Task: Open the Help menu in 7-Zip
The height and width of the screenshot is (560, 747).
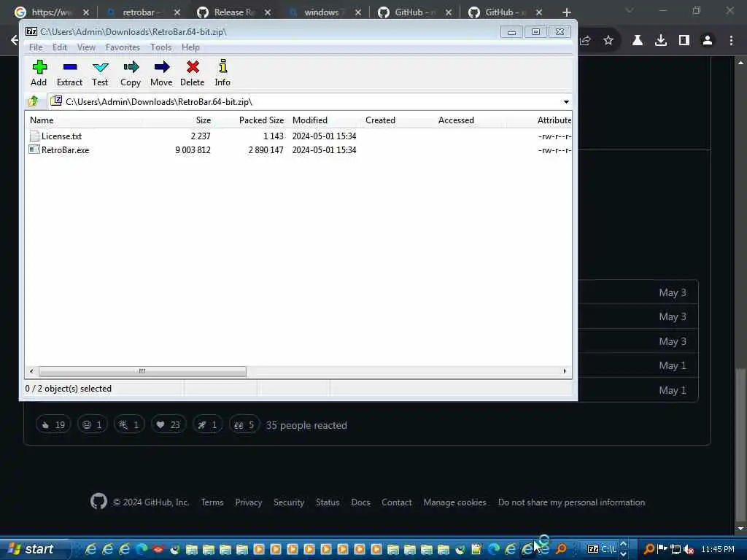Action: tap(190, 47)
